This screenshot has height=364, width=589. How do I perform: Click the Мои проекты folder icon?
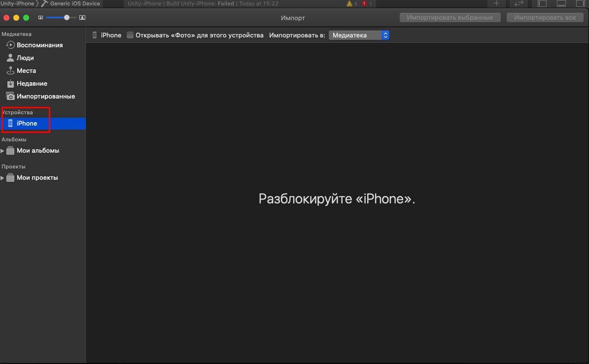10,177
